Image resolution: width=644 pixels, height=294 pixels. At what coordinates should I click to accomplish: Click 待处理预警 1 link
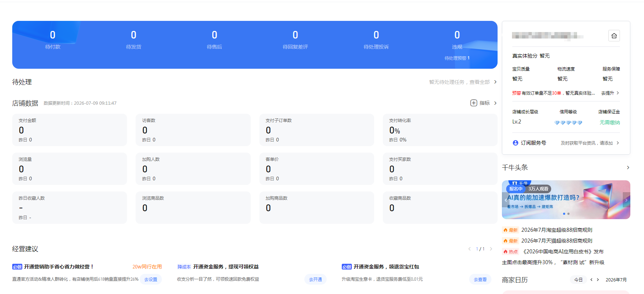click(457, 58)
